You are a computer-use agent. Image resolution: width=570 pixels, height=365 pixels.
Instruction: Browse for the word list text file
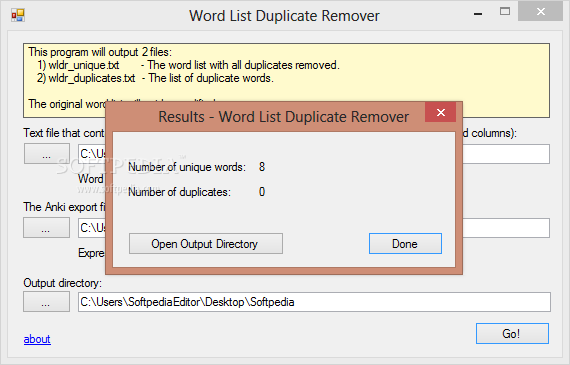click(x=47, y=154)
